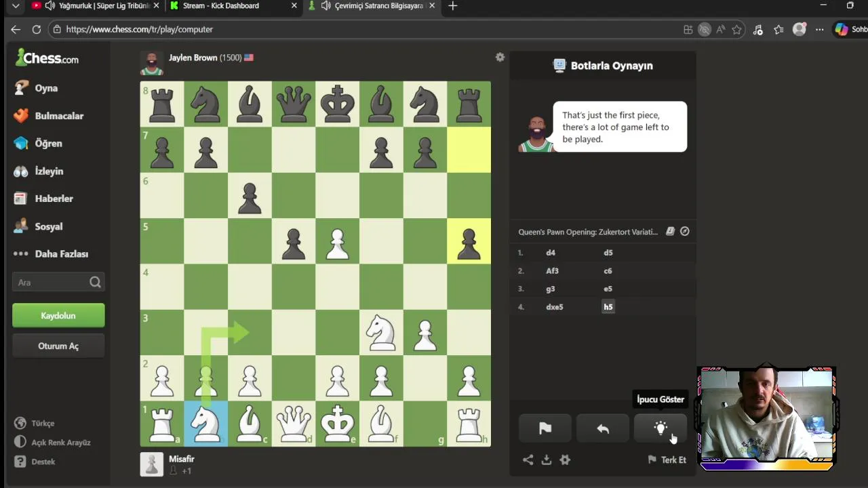The width and height of the screenshot is (868, 488).
Task: Open Öğren in sidebar
Action: pyautogui.click(x=37, y=144)
